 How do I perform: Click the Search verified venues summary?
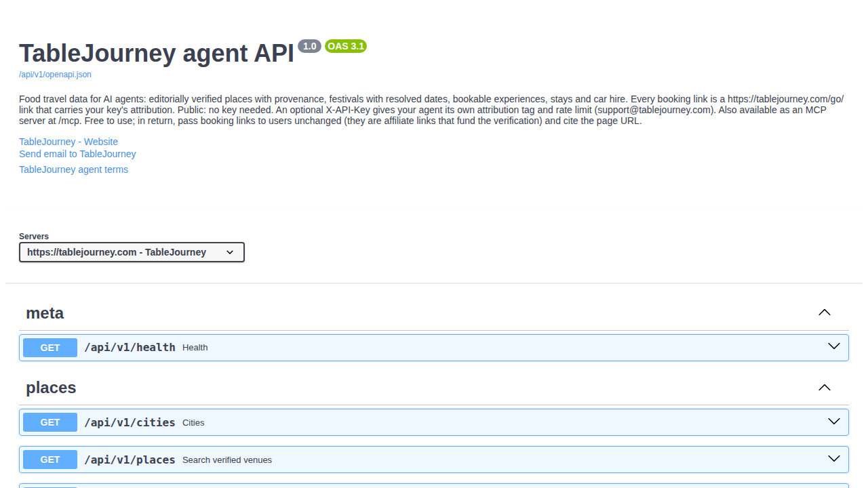tap(227, 460)
